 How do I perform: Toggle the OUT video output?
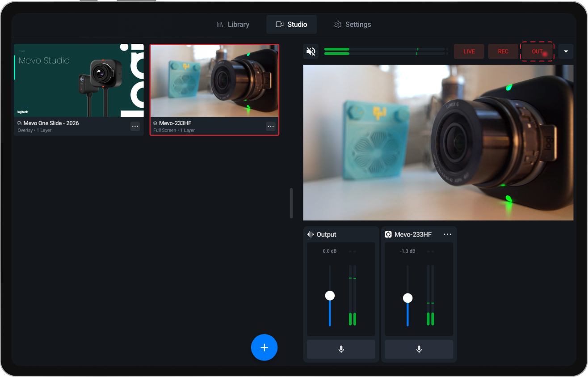point(537,51)
